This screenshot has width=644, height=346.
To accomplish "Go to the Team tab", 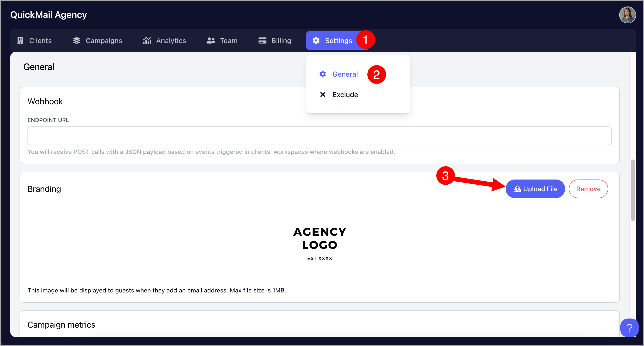I will (x=222, y=41).
